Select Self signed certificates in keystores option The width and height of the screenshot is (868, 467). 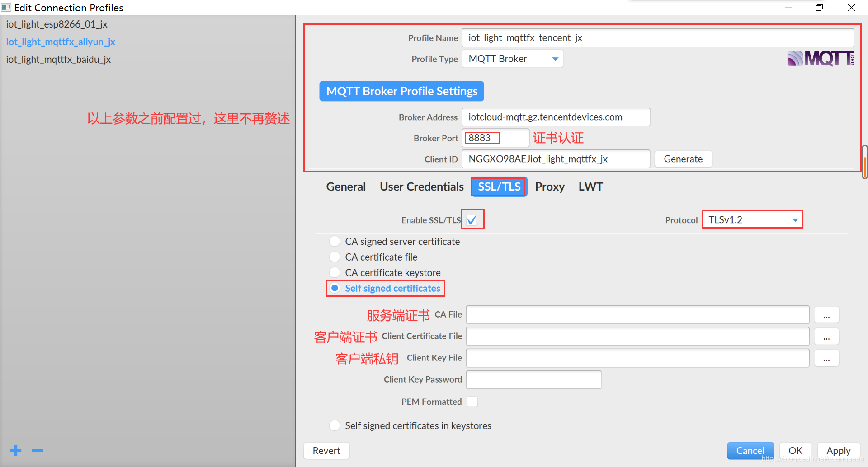[x=410, y=425]
